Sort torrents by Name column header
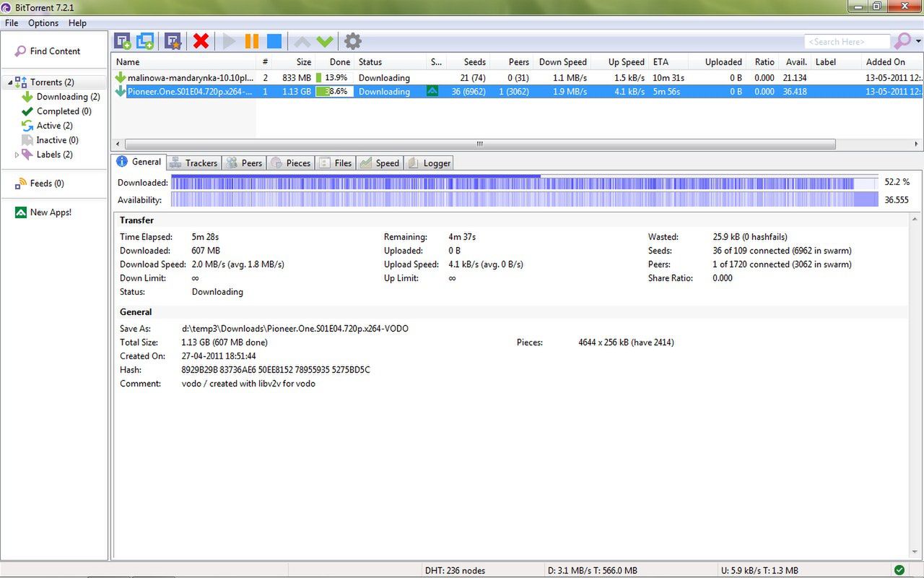 (183, 62)
